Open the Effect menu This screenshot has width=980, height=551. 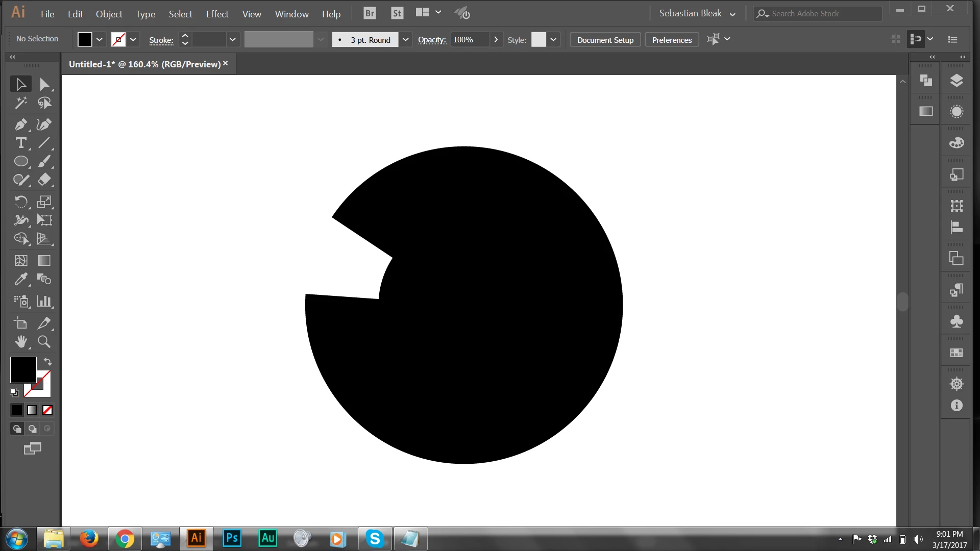pyautogui.click(x=217, y=14)
